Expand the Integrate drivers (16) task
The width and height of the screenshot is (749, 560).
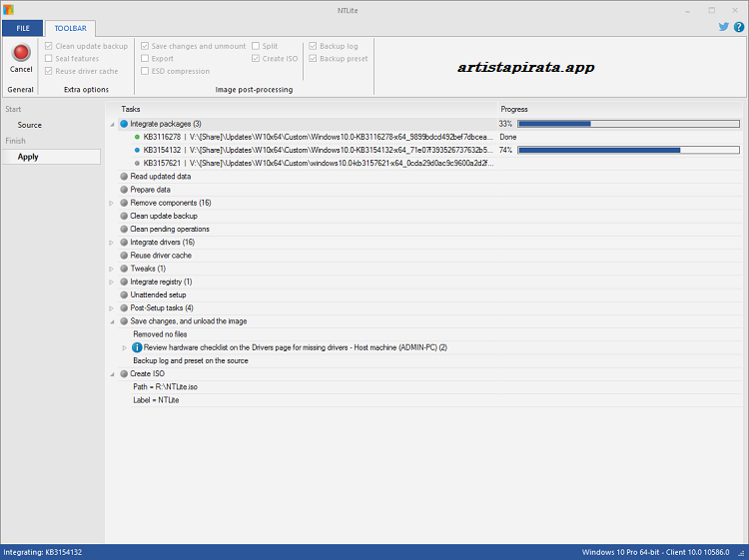click(x=112, y=242)
